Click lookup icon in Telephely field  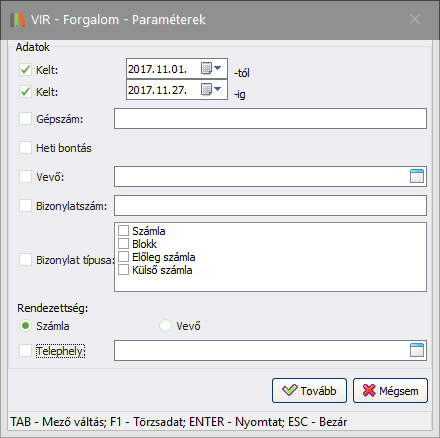(x=417, y=350)
